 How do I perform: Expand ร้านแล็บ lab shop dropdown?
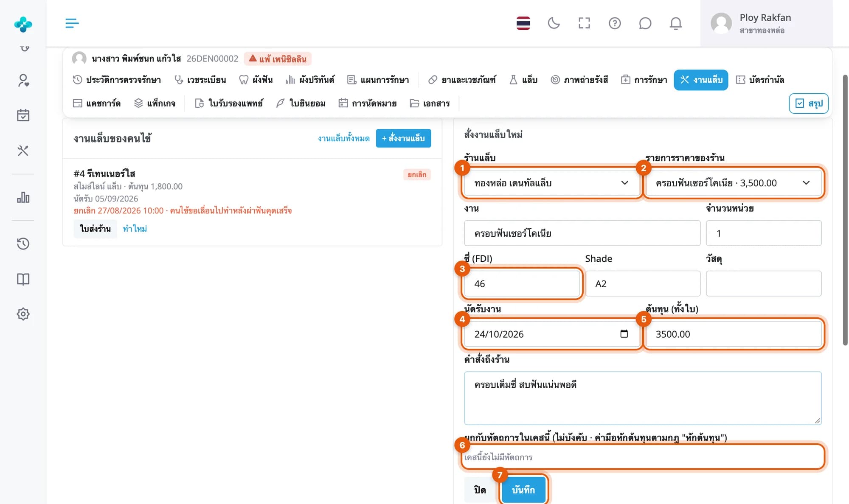click(x=552, y=183)
